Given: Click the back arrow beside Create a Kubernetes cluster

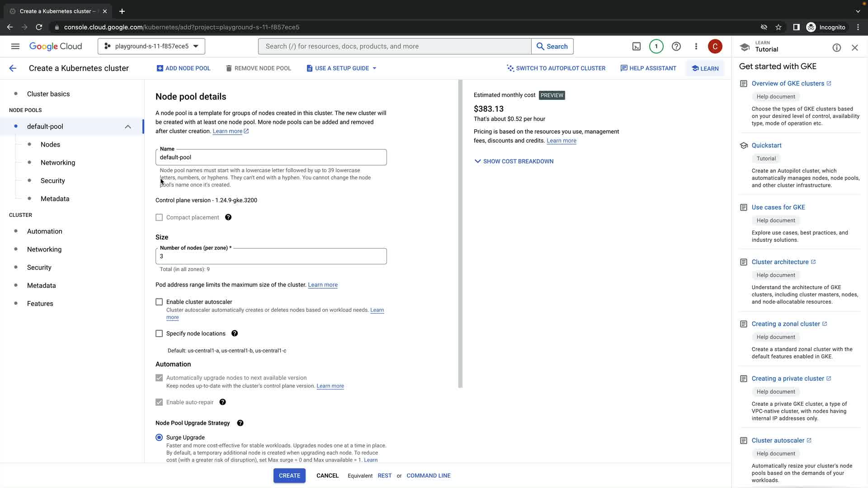Looking at the screenshot, I should click(x=13, y=68).
